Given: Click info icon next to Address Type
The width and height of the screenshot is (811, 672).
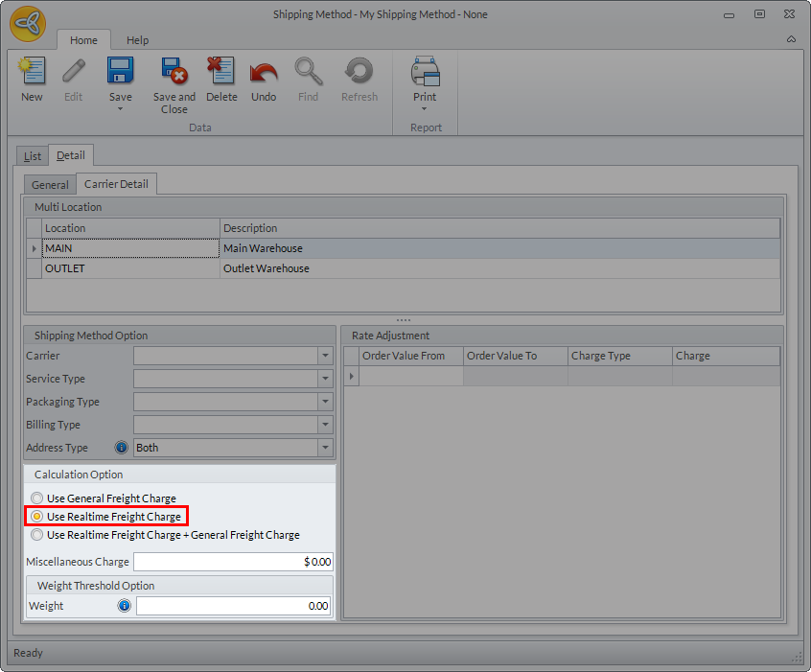Looking at the screenshot, I should click(122, 448).
